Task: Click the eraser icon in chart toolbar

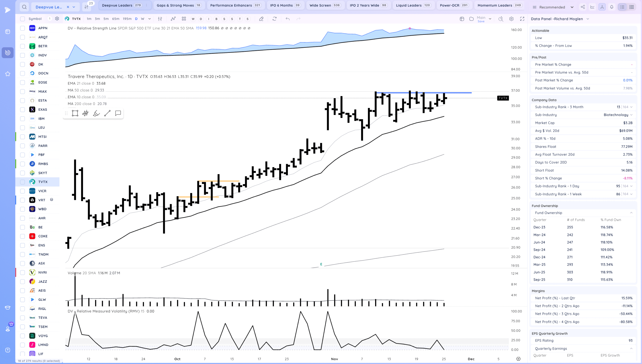Action: click(261, 19)
